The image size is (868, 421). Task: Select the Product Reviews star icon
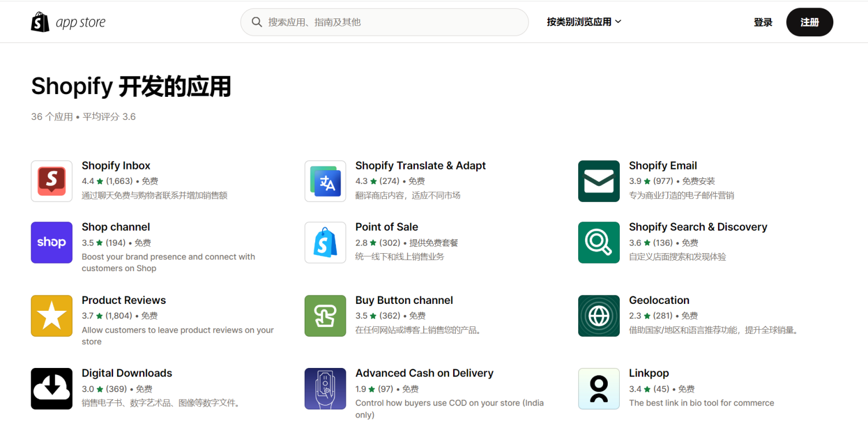click(x=51, y=315)
